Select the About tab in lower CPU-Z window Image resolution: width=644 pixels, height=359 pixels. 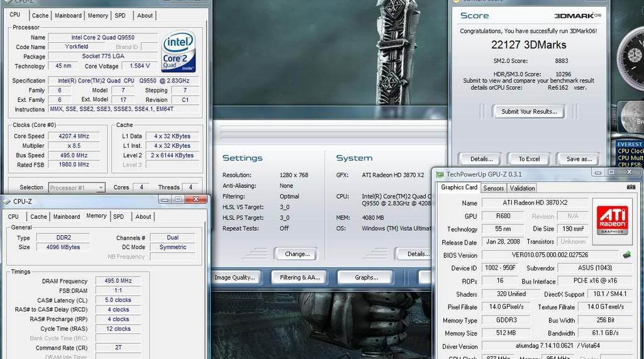pos(143,216)
